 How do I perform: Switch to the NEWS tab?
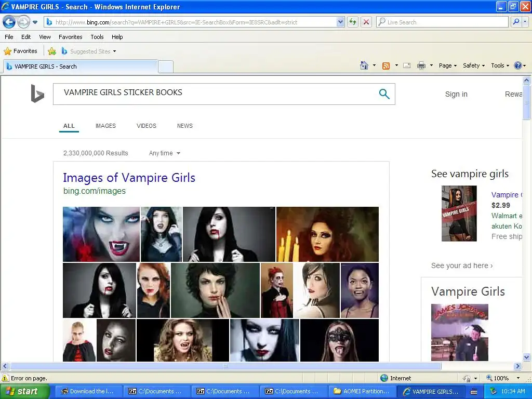pyautogui.click(x=185, y=126)
